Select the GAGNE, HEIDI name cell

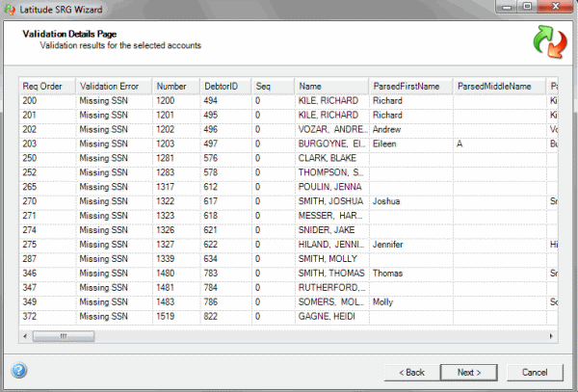pos(331,317)
